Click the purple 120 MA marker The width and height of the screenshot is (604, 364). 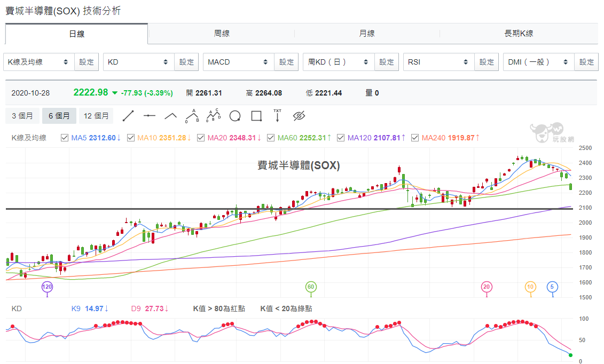(x=47, y=287)
